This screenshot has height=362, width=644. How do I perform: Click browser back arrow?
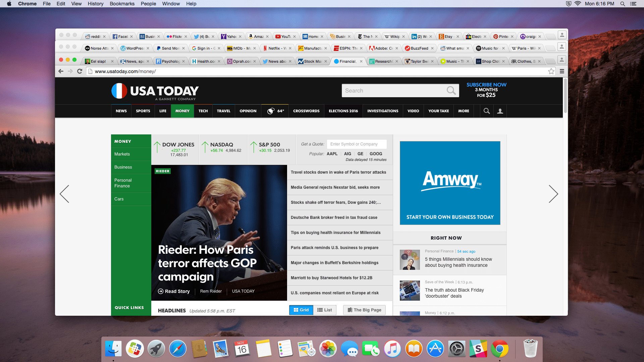pyautogui.click(x=61, y=71)
